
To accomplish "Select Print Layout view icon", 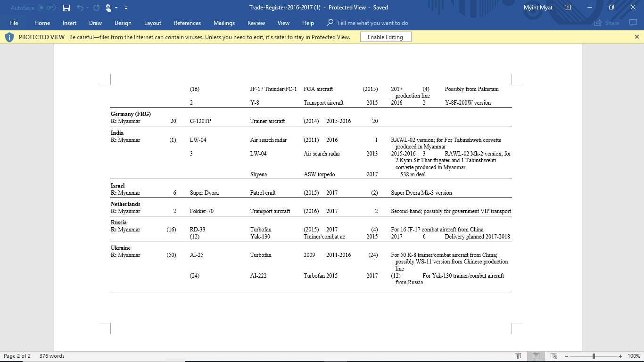I will (536, 356).
